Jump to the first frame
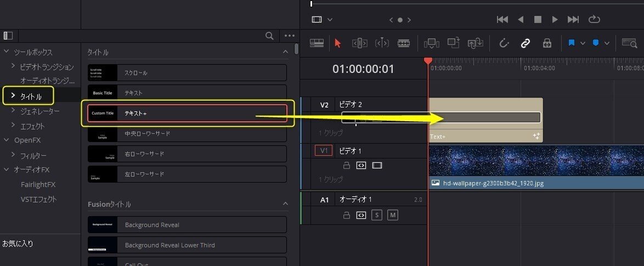The image size is (644, 266). [502, 19]
